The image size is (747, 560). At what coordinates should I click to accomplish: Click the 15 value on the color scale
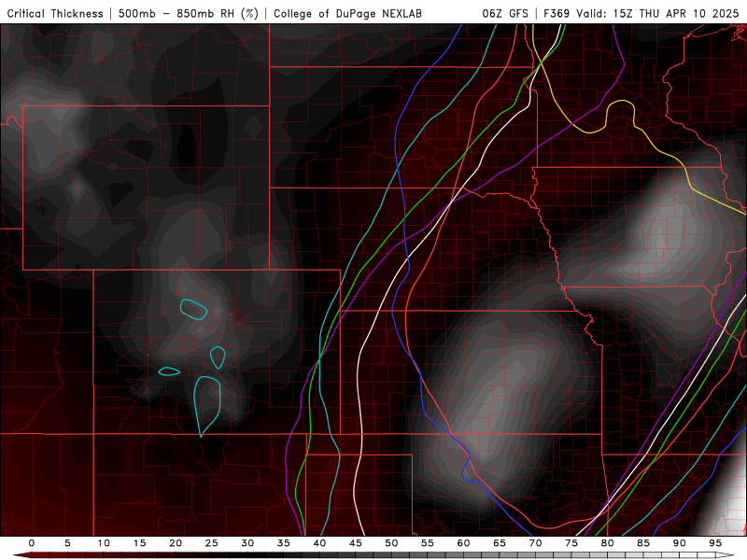[139, 543]
